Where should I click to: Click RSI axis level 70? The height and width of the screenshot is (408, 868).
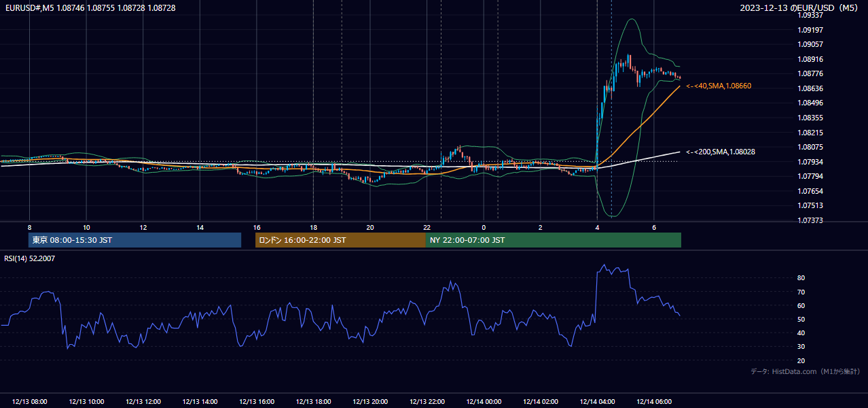(801, 292)
